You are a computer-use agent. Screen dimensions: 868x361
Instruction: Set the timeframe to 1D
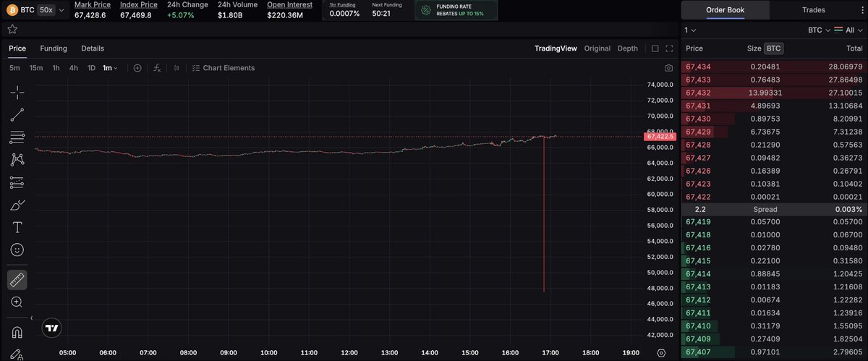click(x=91, y=68)
